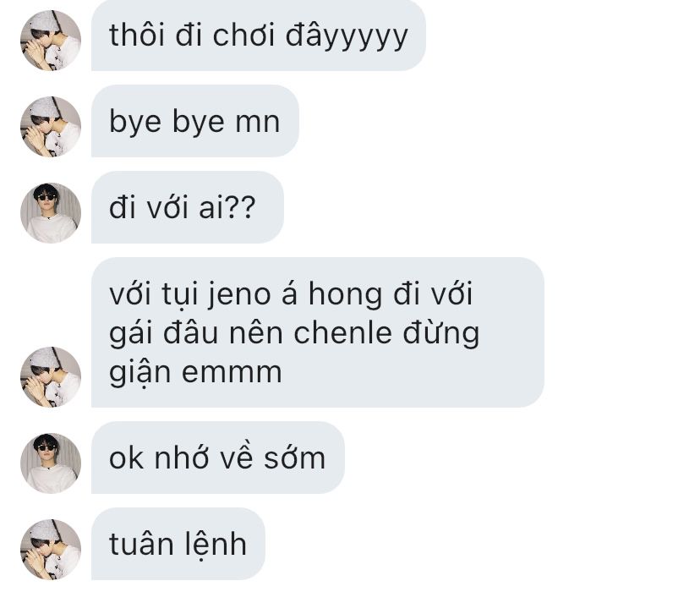Open avatar beside "thôi đi chơi đâyyyyy" message
Screen dimensions: 700x592
click(51, 41)
